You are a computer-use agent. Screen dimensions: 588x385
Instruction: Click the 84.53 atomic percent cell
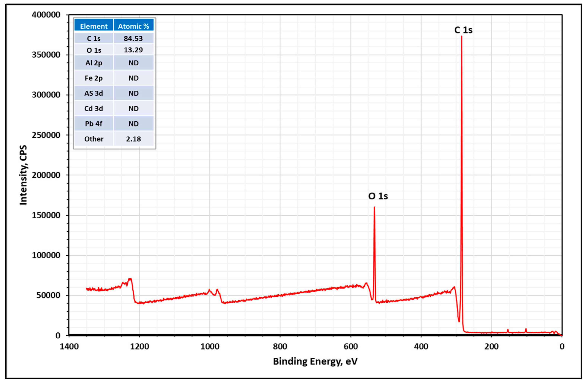(x=133, y=38)
